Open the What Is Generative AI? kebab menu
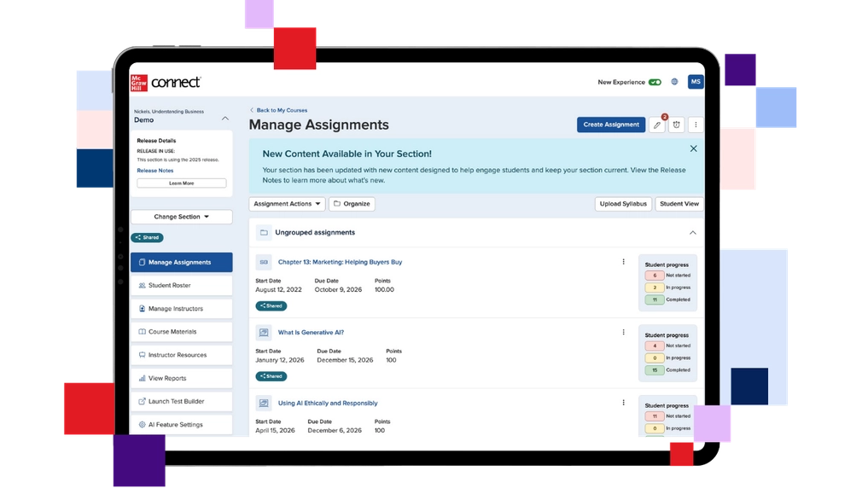This screenshot has width=868, height=488. point(623,332)
